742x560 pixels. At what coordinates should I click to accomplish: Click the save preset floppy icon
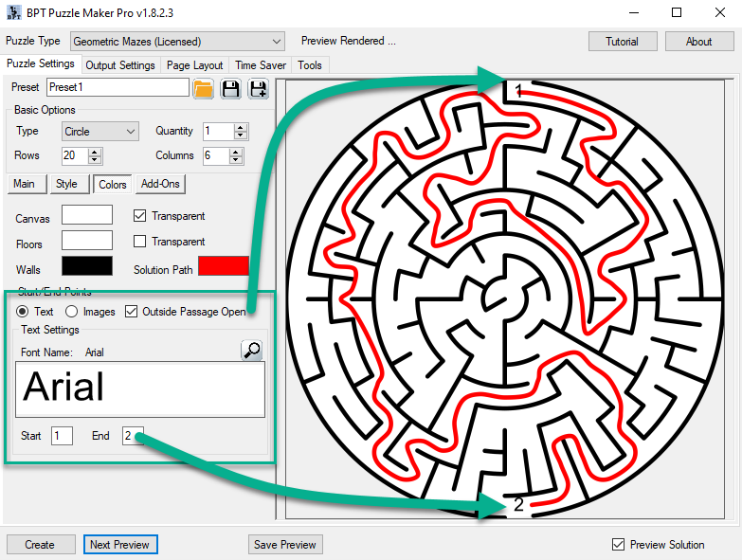pos(230,89)
